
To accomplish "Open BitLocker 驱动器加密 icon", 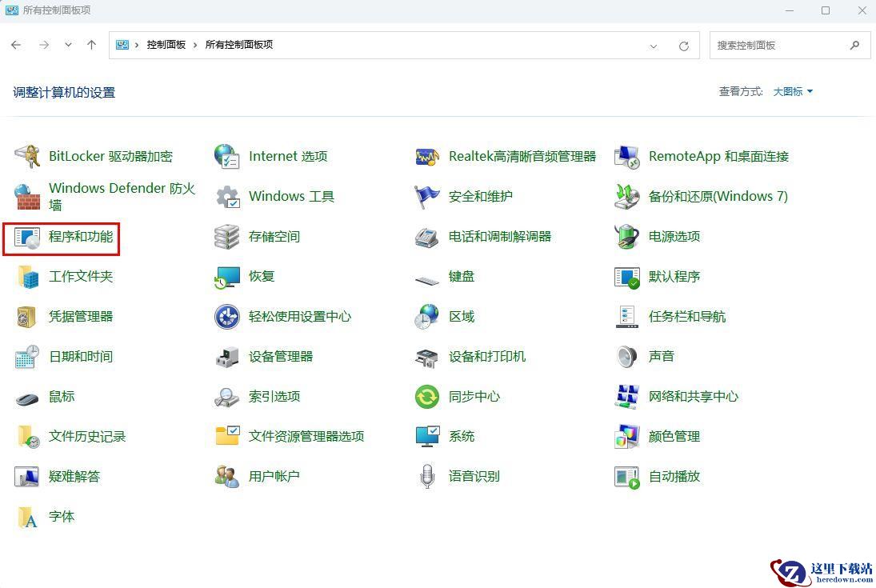I will (x=28, y=156).
